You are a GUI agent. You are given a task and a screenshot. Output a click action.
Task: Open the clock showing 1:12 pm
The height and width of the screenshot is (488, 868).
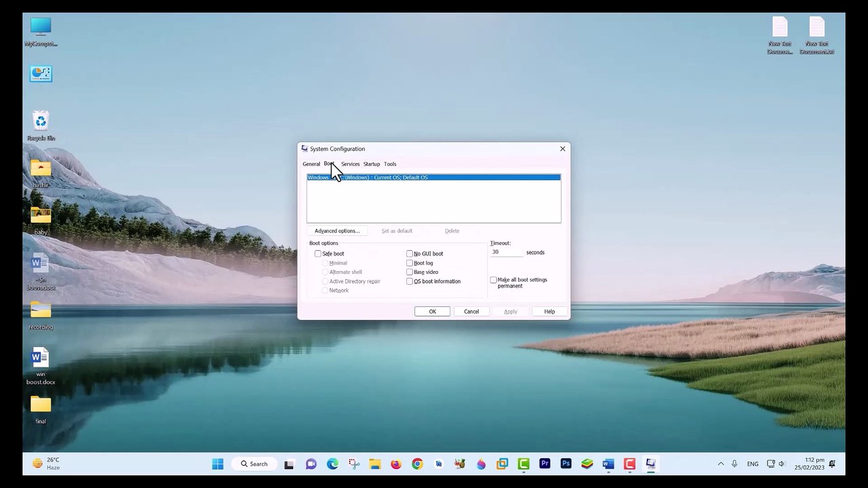coord(809,464)
